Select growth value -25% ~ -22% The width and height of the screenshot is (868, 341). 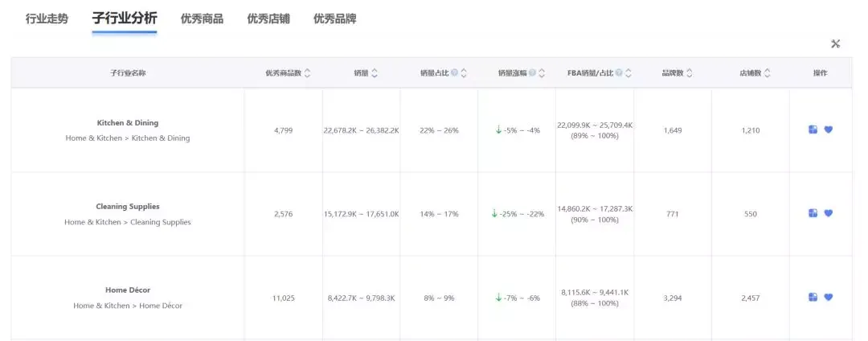(x=524, y=214)
